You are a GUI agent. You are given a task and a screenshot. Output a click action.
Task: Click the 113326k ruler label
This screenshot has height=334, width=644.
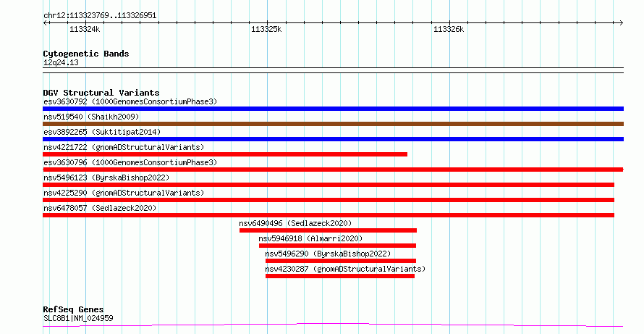449,29
